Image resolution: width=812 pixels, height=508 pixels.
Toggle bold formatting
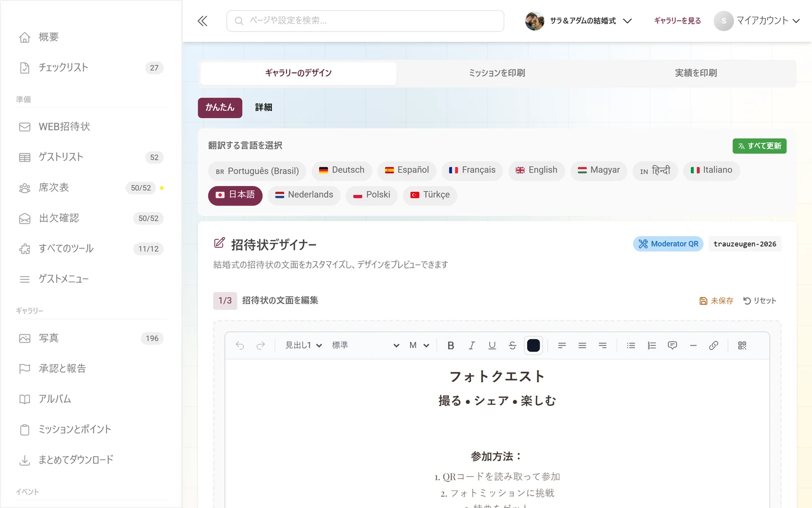[x=451, y=345]
